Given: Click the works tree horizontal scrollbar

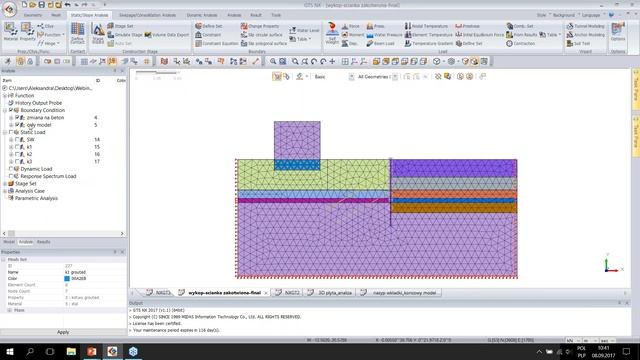Looking at the screenshot, I should 63,233.
